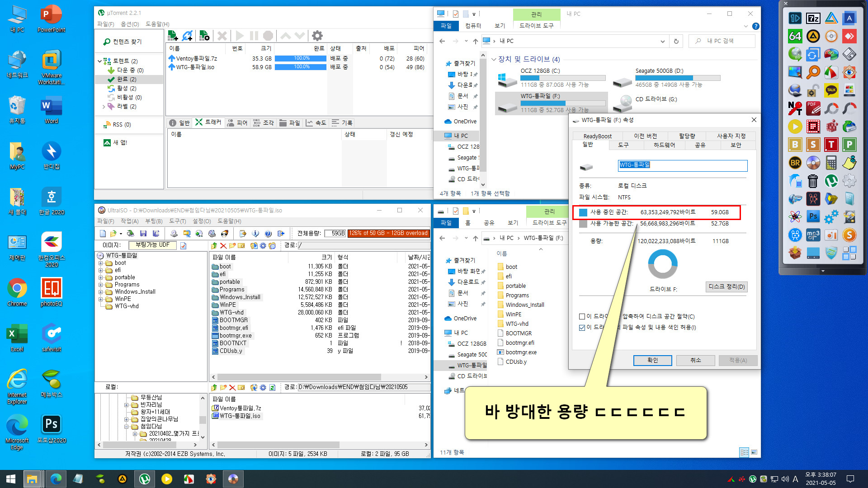Click Microsoft Edge icon on taskbar
The height and width of the screenshot is (488, 868).
[56, 479]
